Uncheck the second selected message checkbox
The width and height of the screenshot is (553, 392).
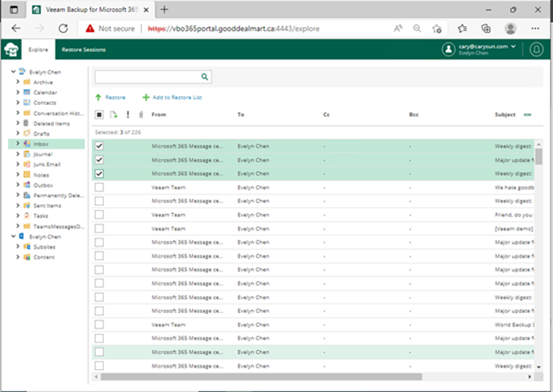pos(99,160)
